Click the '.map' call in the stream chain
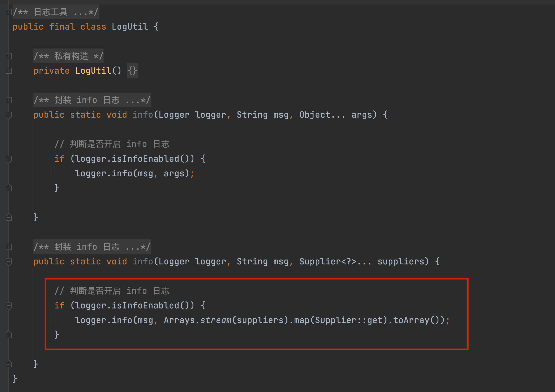This screenshot has width=555, height=392. coord(299,320)
